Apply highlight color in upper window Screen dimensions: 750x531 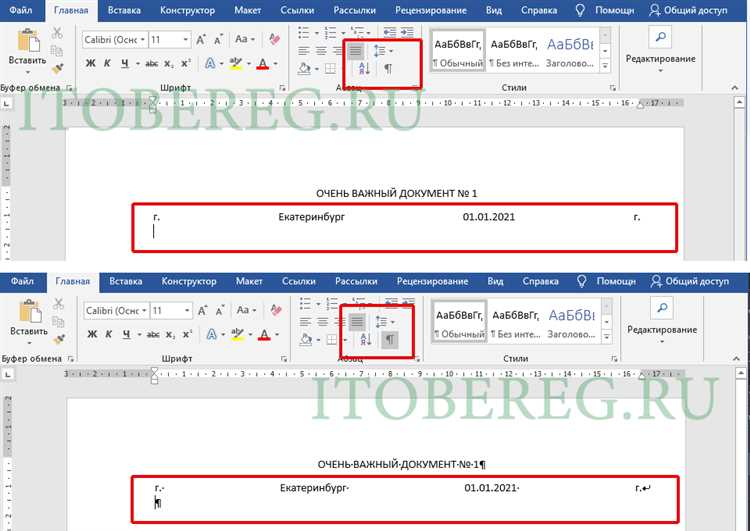pos(236,63)
